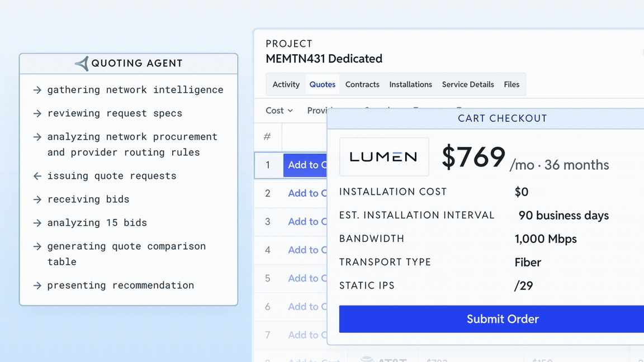Submit the order in cart checkout
Viewport: 644px width, 362px height.
coord(491,319)
